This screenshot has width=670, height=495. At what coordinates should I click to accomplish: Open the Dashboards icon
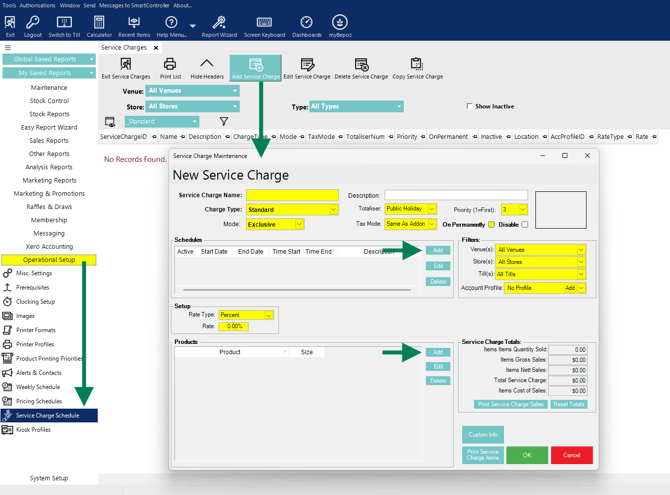tap(306, 27)
